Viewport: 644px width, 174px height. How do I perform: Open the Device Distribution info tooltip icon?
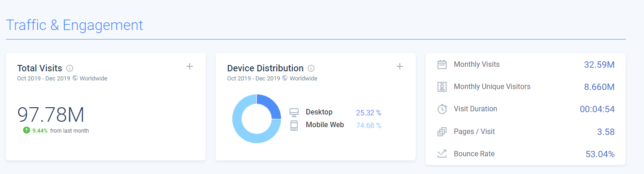point(311,68)
